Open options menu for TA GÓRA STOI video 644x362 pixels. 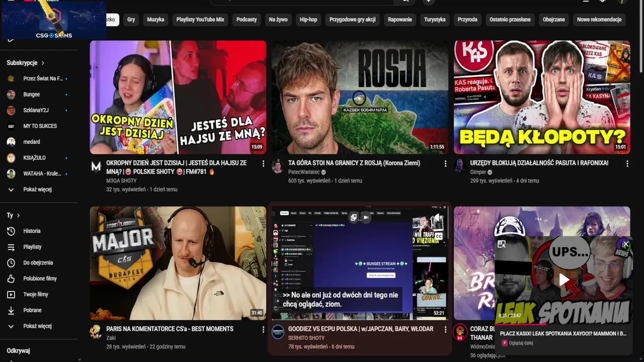click(445, 163)
